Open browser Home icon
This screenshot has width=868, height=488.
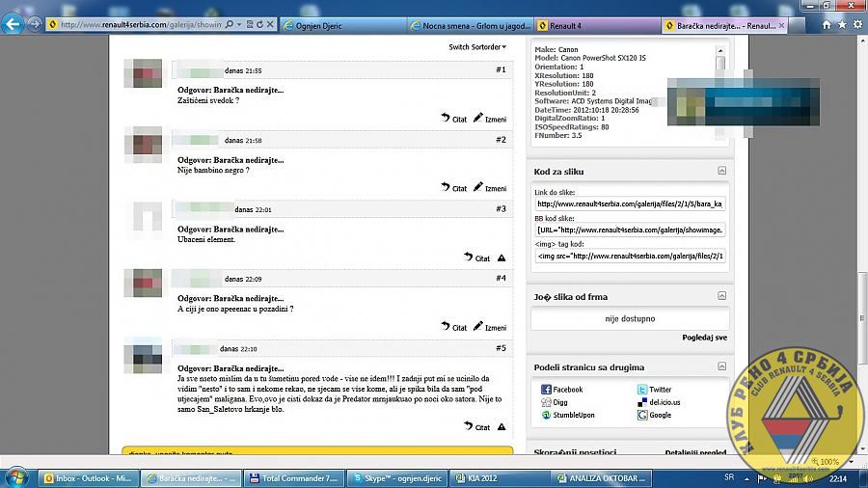tap(826, 25)
